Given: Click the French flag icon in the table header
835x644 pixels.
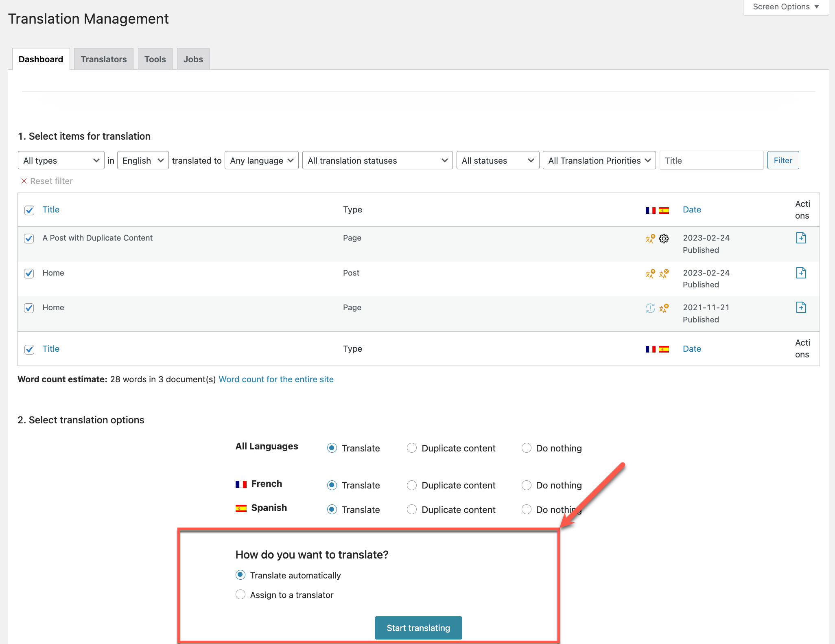Looking at the screenshot, I should [x=650, y=210].
